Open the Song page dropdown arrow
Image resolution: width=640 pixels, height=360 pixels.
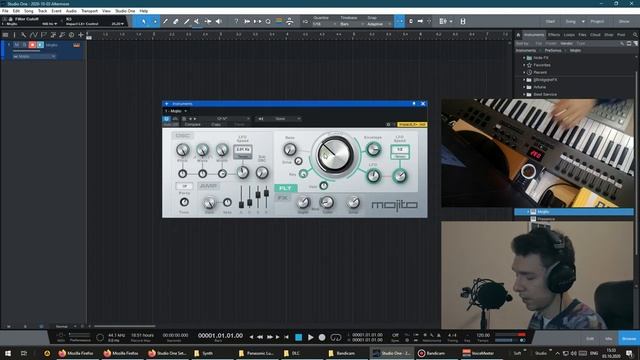tap(583, 21)
